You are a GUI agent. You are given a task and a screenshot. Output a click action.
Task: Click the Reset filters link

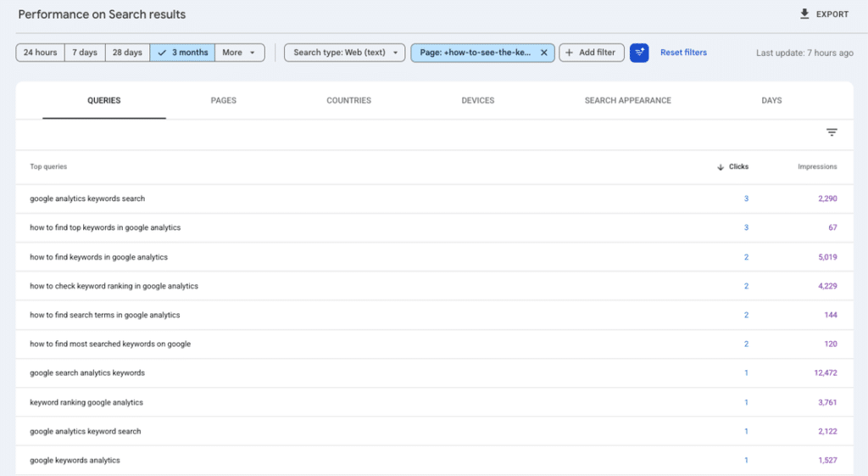pyautogui.click(x=683, y=53)
